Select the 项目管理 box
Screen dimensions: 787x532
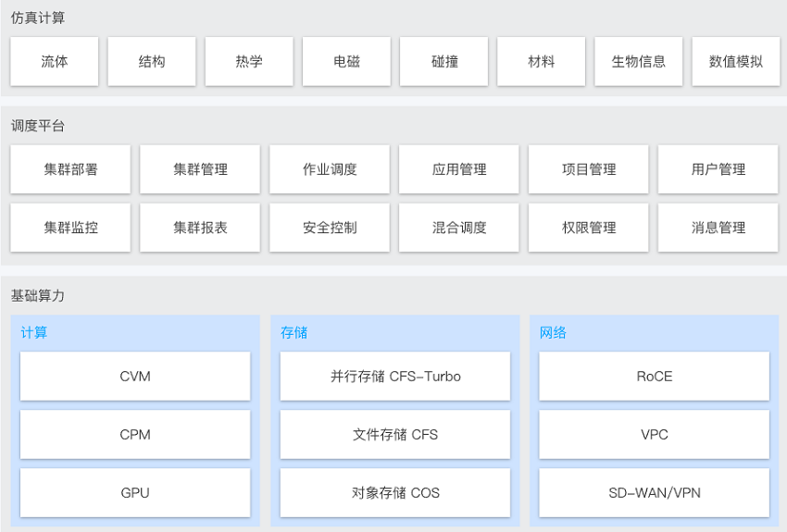pyautogui.click(x=588, y=169)
